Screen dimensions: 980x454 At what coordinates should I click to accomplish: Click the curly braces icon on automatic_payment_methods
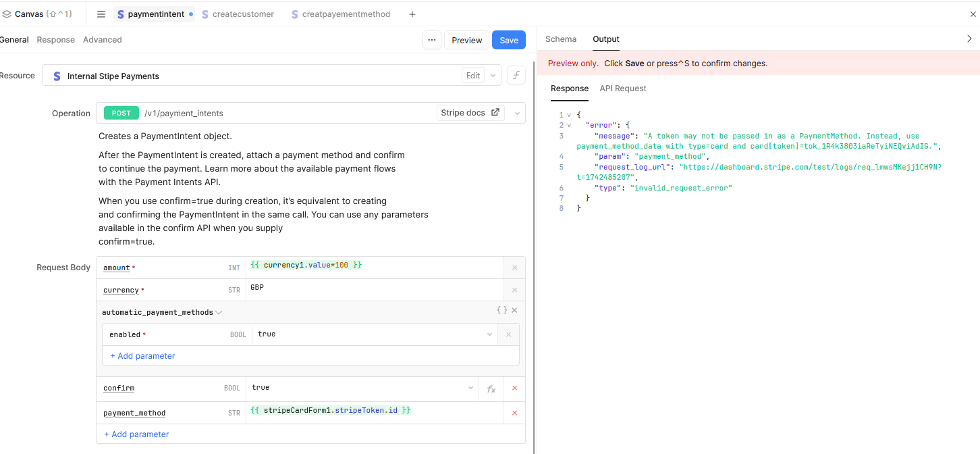pyautogui.click(x=501, y=310)
